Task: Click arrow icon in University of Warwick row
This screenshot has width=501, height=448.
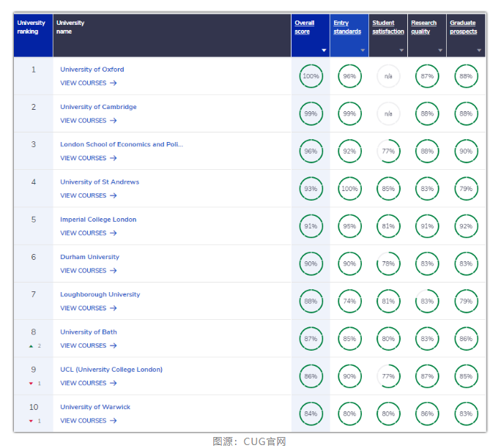Action: point(113,420)
